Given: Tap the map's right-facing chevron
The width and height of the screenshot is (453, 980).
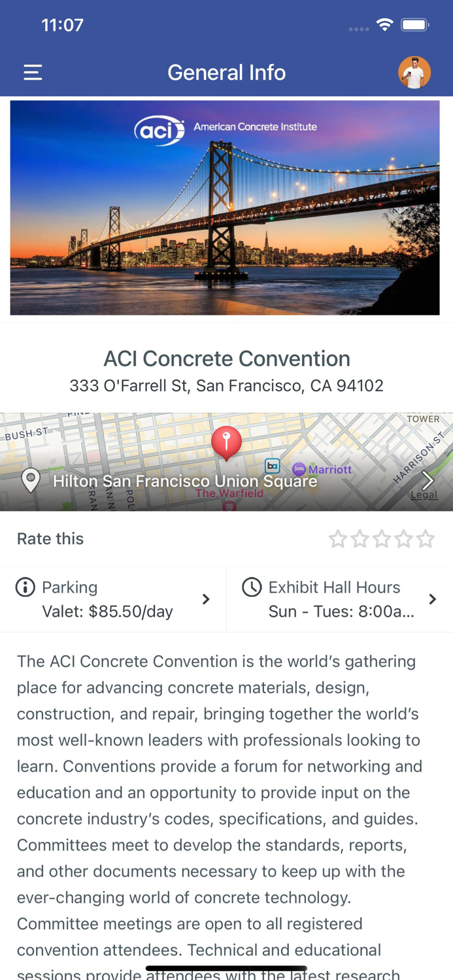Looking at the screenshot, I should [x=429, y=480].
